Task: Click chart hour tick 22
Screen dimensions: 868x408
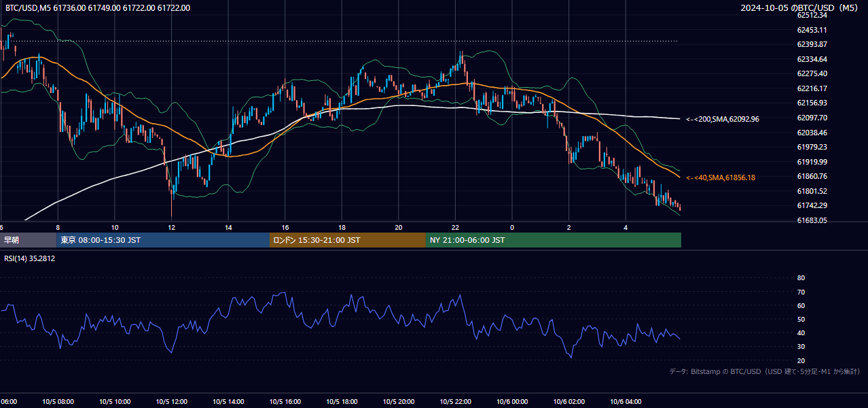Action: pyautogui.click(x=455, y=227)
